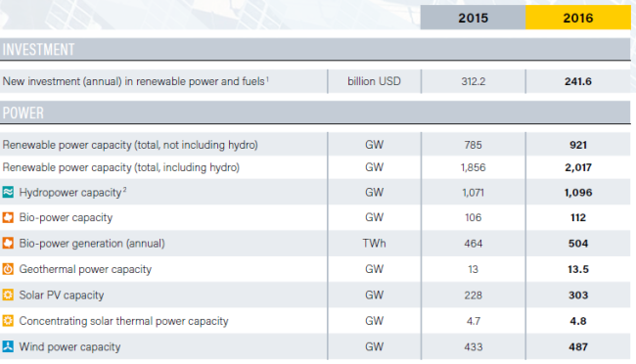Select the 241.6 investment value
Image resolution: width=636 pixels, height=364 pixels.
pos(578,81)
